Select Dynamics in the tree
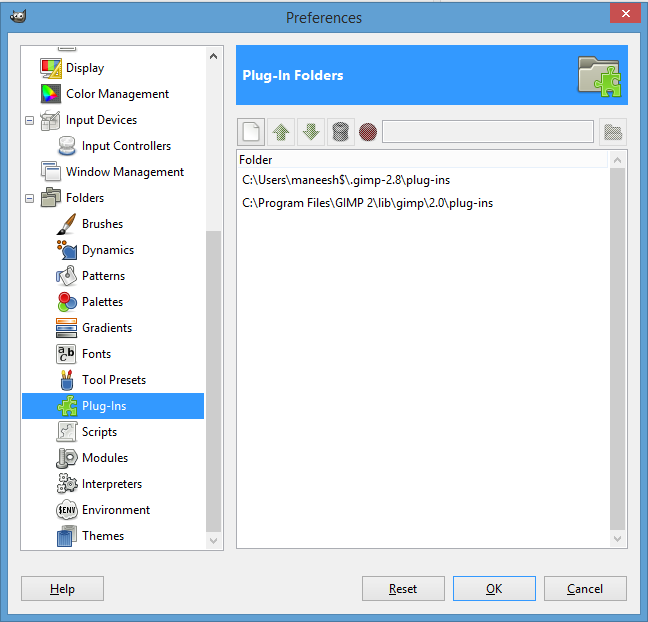 pyautogui.click(x=108, y=250)
